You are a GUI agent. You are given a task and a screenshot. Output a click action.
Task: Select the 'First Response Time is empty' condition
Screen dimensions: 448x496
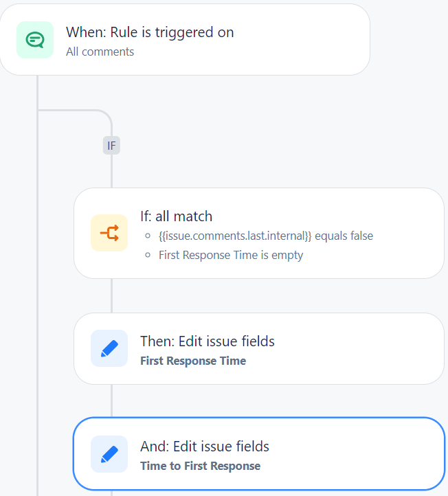click(231, 256)
